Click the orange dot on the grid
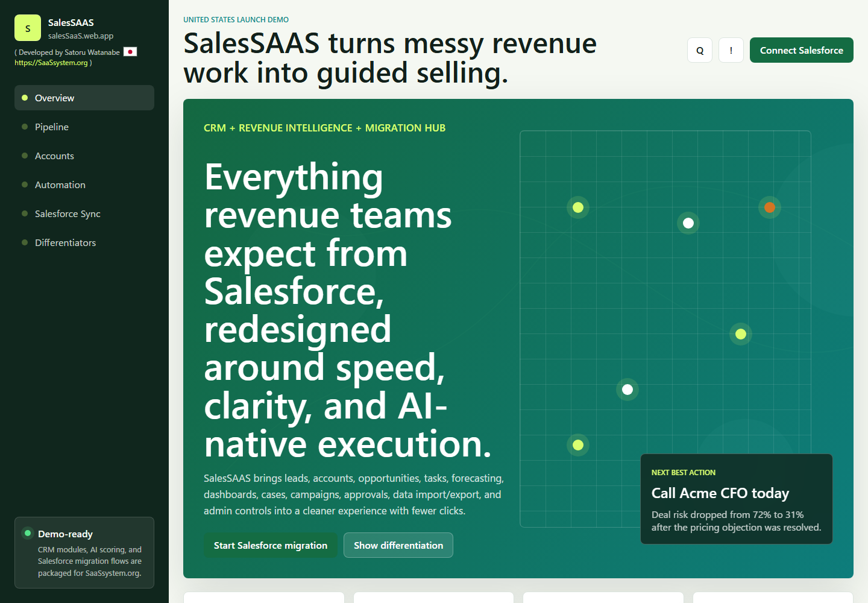The height and width of the screenshot is (603, 868). (770, 207)
